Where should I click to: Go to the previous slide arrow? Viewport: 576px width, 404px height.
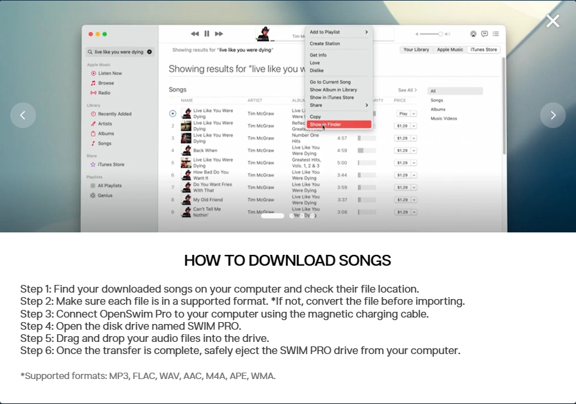coord(23,115)
